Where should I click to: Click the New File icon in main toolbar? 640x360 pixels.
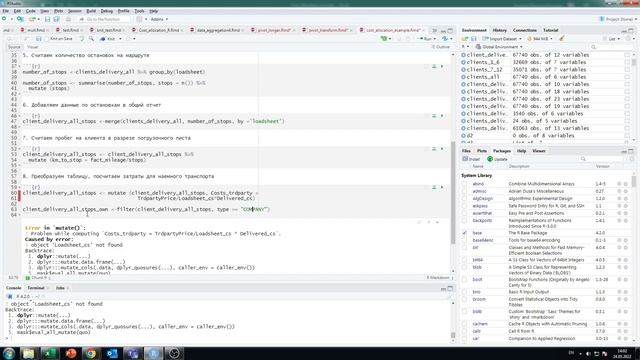[4, 19]
